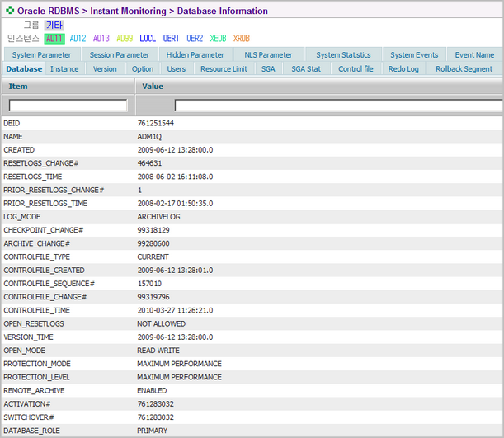Image resolution: width=504 pixels, height=438 pixels.
Task: Select the XRDB instance
Action: pos(241,39)
